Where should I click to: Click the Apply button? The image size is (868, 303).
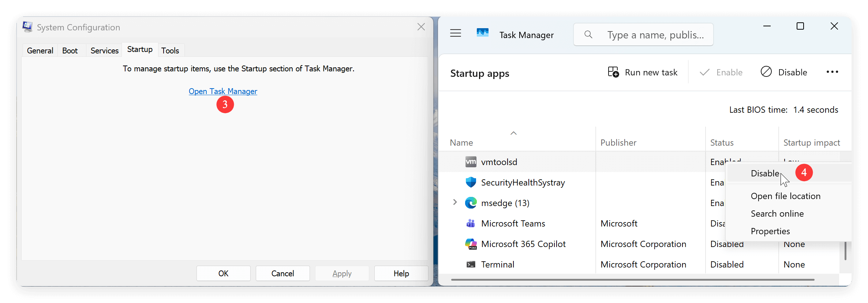coord(342,273)
